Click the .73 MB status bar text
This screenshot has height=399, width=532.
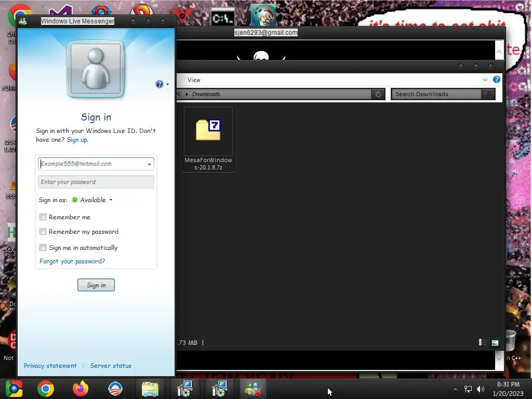[187, 343]
